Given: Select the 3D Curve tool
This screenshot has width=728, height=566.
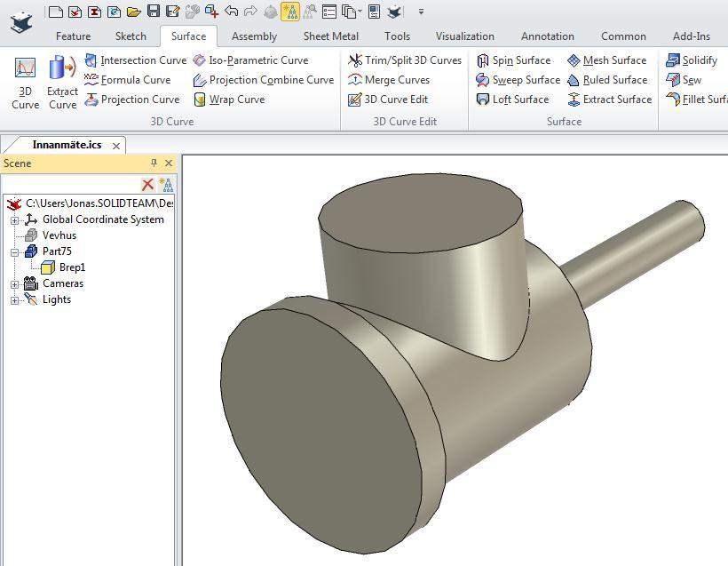Looking at the screenshot, I should coord(25,84).
